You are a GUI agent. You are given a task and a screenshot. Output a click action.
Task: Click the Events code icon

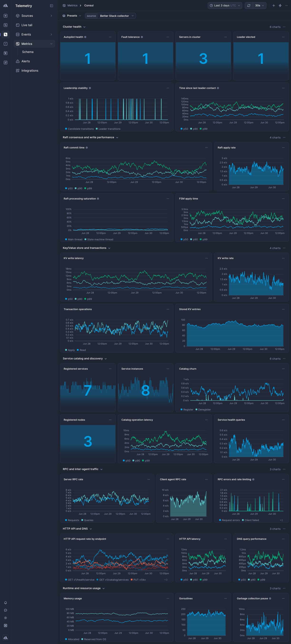coord(18,34)
